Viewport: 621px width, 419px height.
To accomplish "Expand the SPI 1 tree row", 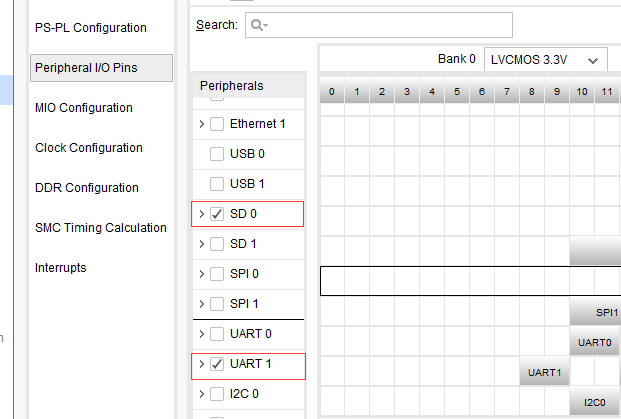I will click(x=202, y=304).
